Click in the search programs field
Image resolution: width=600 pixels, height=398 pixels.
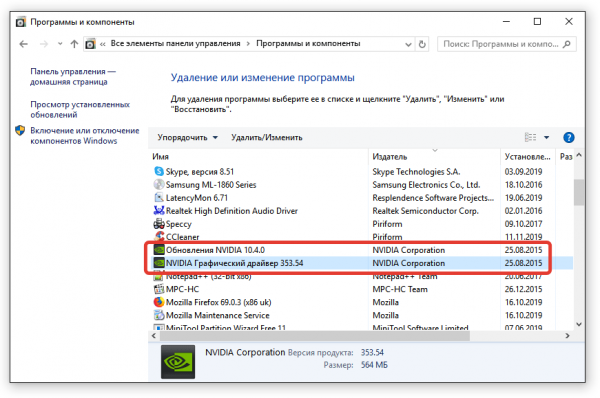501,44
